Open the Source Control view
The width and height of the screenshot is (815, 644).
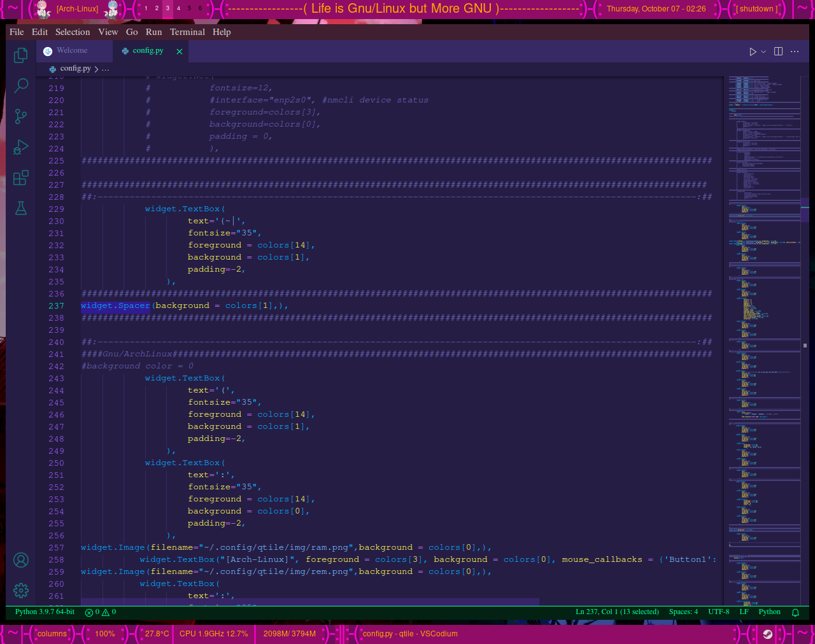[20, 116]
